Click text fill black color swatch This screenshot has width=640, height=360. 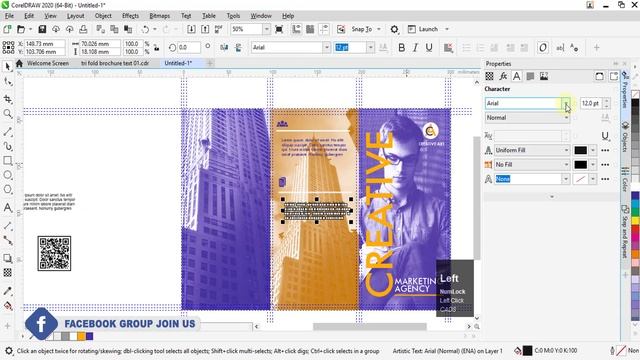coord(580,150)
